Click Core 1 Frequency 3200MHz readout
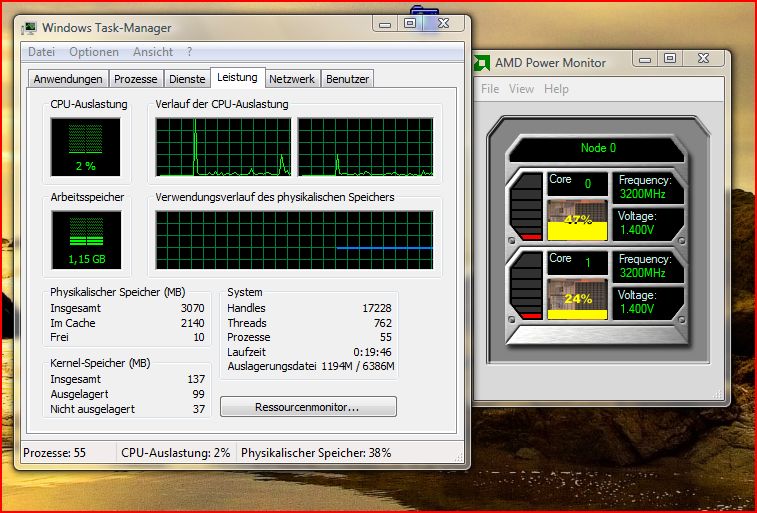757x513 pixels. pyautogui.click(x=646, y=266)
